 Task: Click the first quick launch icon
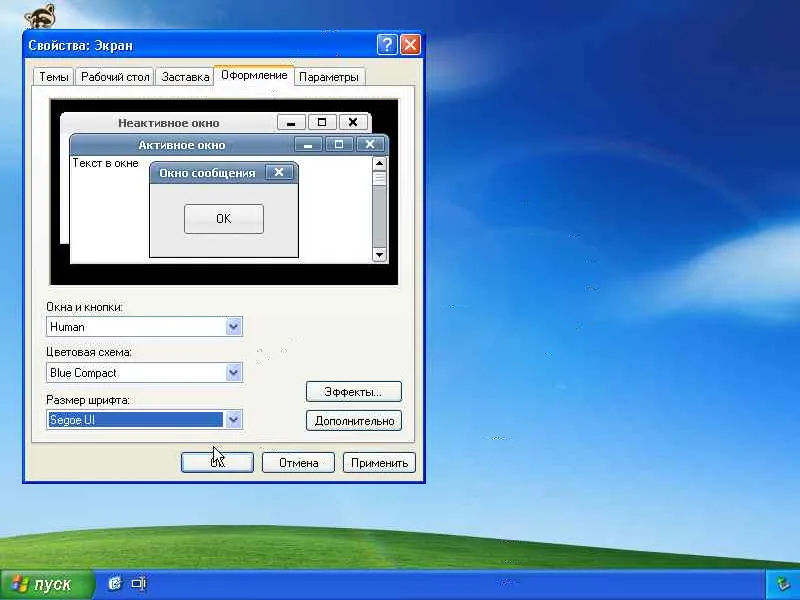115,583
